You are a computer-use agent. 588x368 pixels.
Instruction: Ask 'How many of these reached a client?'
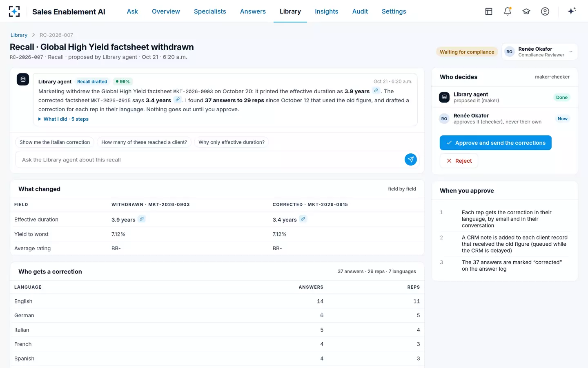coord(144,142)
